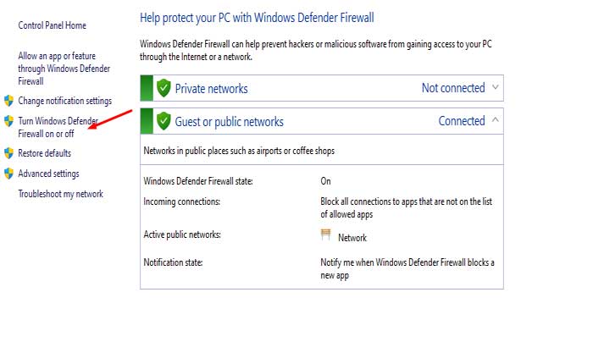Viewport: 593px width, 364px height.
Task: Click the bench icon beside Network
Action: (x=326, y=234)
